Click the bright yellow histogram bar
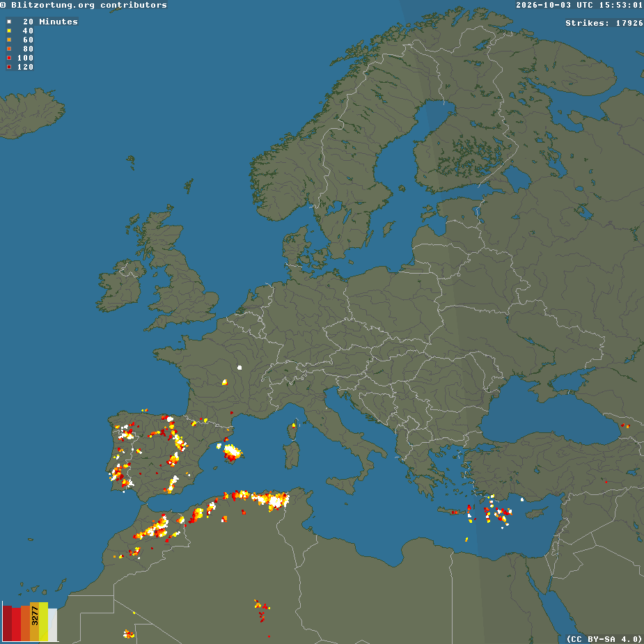644x644 pixels. (x=44, y=622)
